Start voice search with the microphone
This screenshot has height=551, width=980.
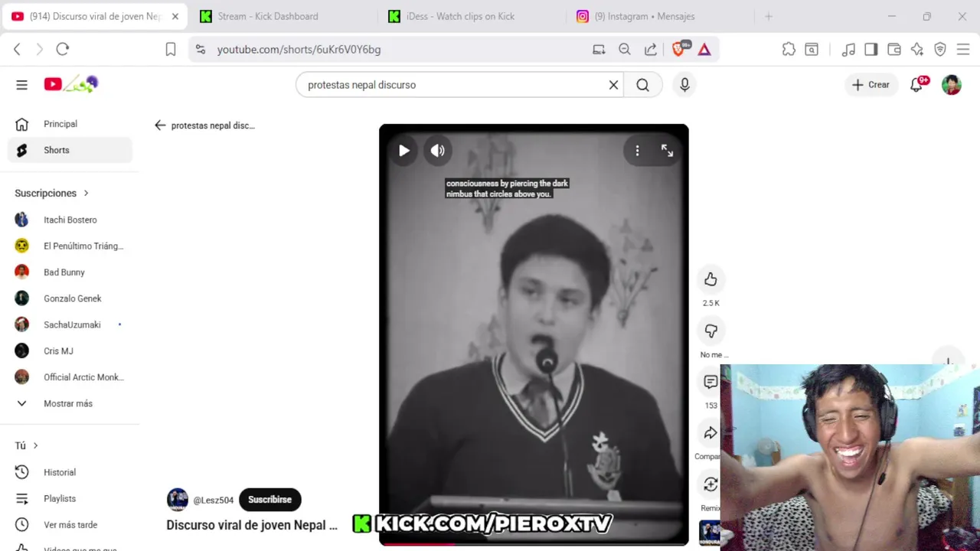684,85
